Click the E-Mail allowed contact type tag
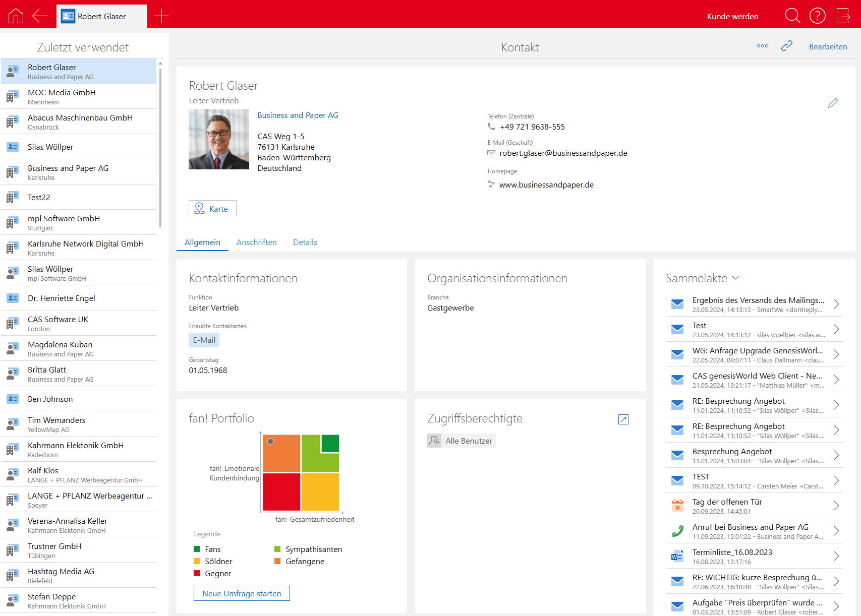This screenshot has width=861, height=616. tap(204, 340)
